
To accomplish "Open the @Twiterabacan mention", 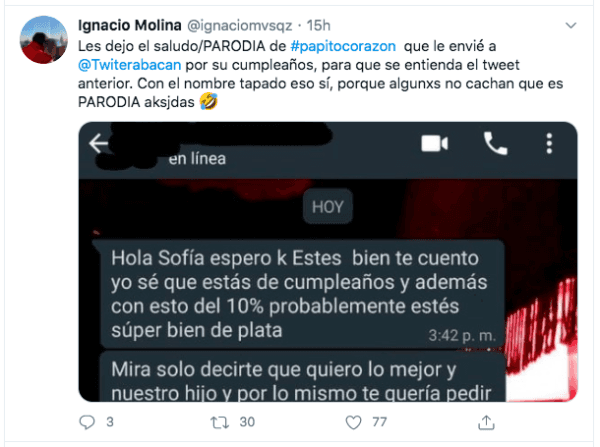I will tap(129, 65).
